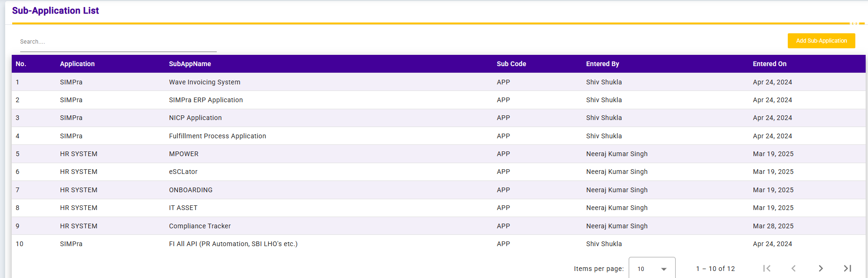868x278 pixels.
Task: Click the No. column header
Action: [x=21, y=64]
